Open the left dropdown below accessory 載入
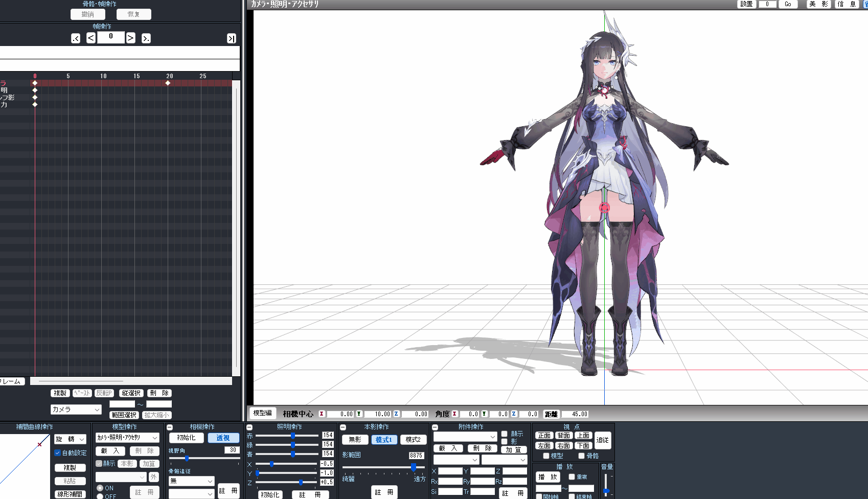Viewport: 868px width, 499px height. (456, 460)
